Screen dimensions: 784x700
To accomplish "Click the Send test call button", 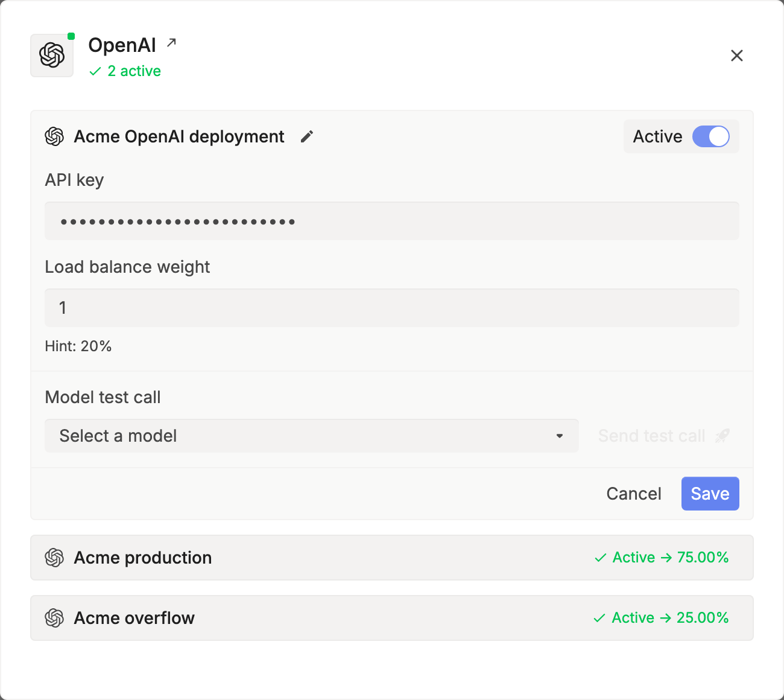I will 663,436.
